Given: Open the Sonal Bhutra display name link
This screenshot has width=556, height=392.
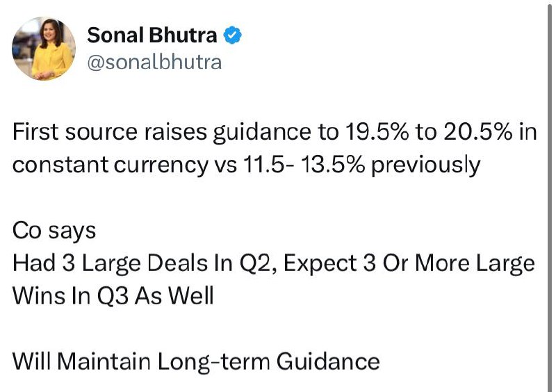Looking at the screenshot, I should [x=152, y=35].
